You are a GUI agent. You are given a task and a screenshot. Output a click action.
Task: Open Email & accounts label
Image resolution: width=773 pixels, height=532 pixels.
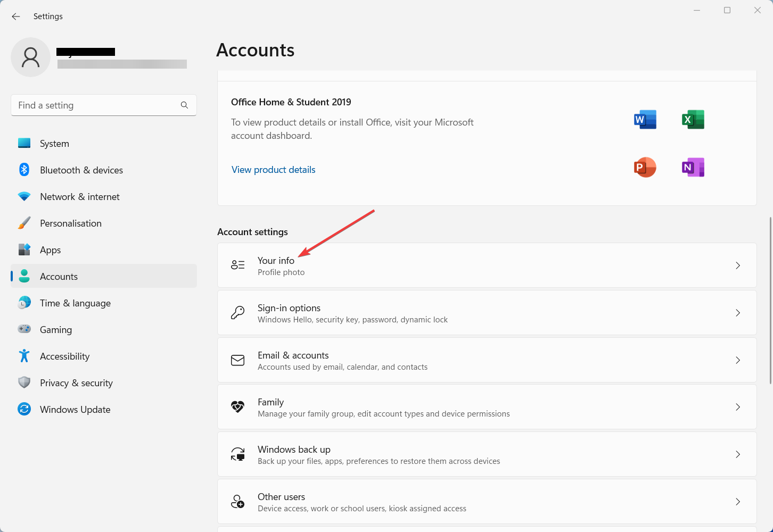pos(293,355)
